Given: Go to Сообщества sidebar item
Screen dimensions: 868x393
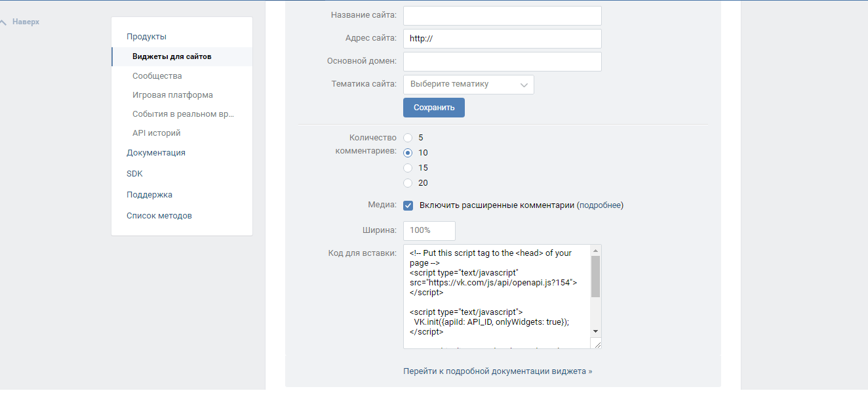Looking at the screenshot, I should pyautogui.click(x=157, y=76).
